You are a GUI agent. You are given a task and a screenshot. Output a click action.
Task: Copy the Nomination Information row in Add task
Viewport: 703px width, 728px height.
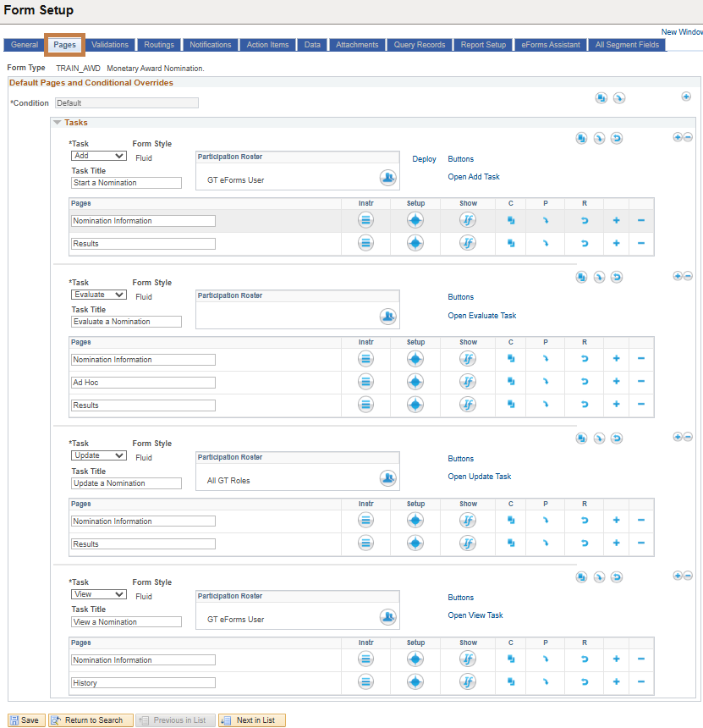point(511,219)
